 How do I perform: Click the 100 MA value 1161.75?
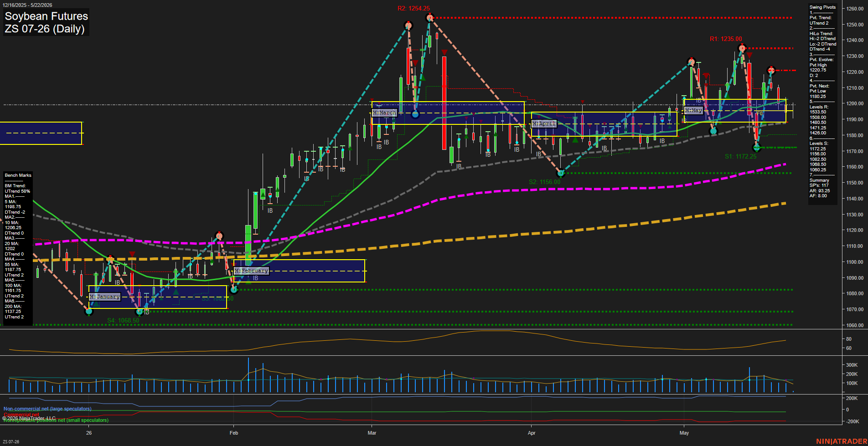click(x=13, y=291)
